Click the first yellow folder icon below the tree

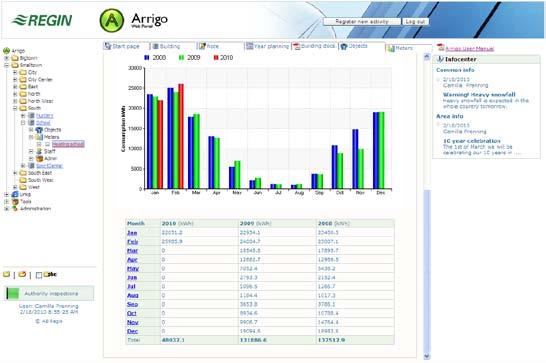(x=6, y=275)
